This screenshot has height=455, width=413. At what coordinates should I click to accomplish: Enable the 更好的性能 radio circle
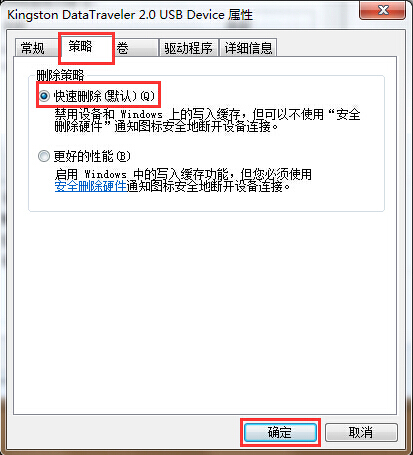click(44, 156)
